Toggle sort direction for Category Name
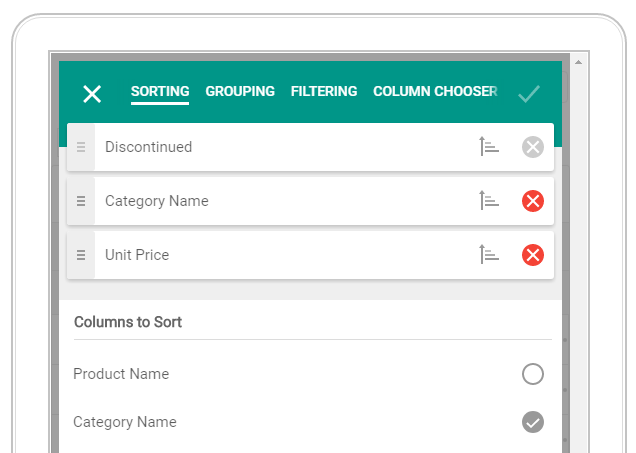The width and height of the screenshot is (636, 453). click(x=488, y=201)
